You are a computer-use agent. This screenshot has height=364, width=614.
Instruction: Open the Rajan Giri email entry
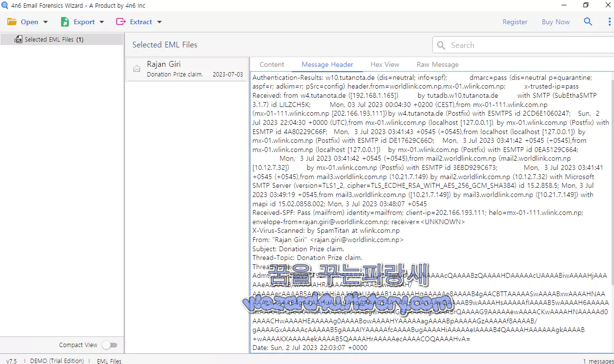[x=187, y=69]
